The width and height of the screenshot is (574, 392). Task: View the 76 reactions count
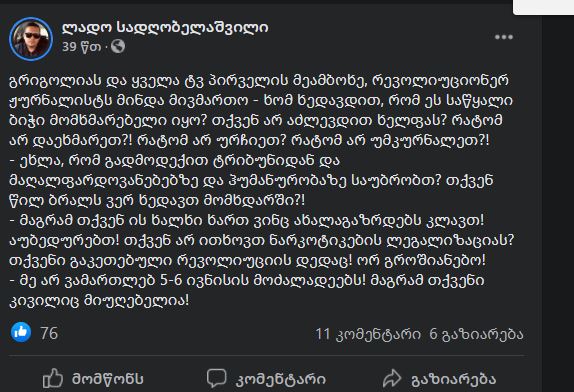[49, 333]
